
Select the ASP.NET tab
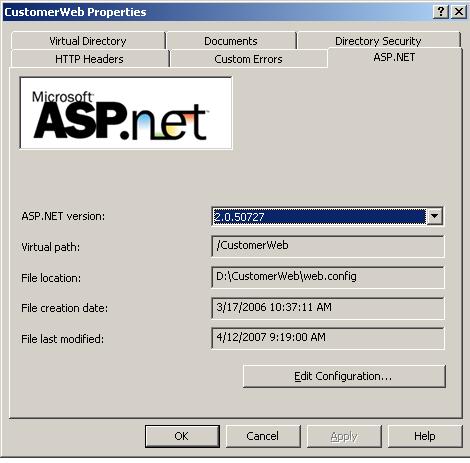(x=394, y=57)
